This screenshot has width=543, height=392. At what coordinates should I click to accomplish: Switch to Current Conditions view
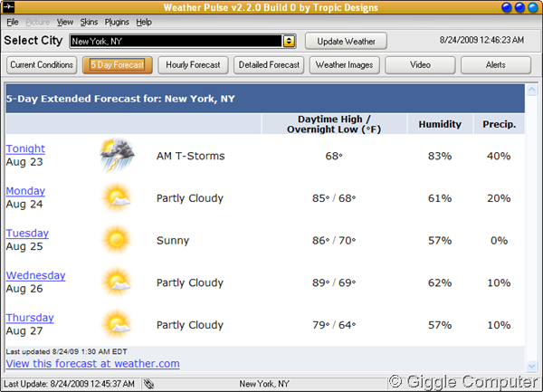click(x=42, y=65)
